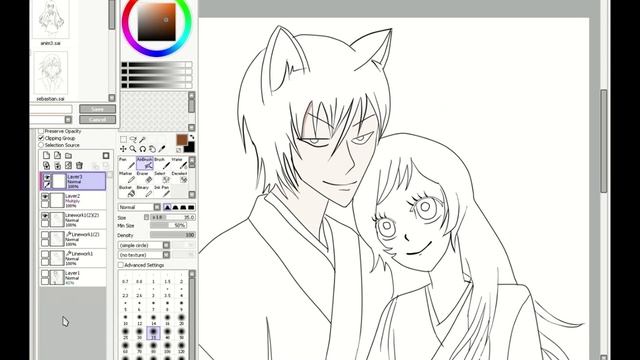Click the canvas vertical scrollbar
The image size is (640, 360).
[604, 141]
